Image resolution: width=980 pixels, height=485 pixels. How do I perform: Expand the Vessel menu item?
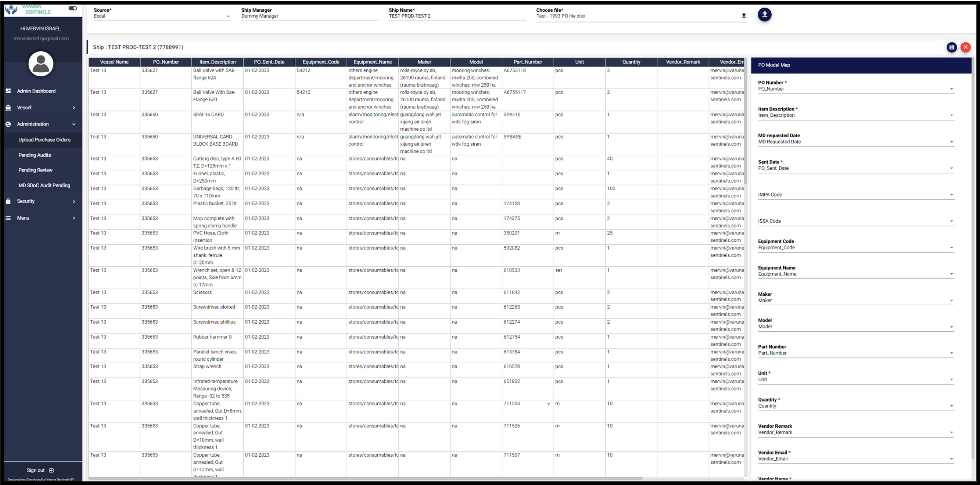[x=41, y=108]
